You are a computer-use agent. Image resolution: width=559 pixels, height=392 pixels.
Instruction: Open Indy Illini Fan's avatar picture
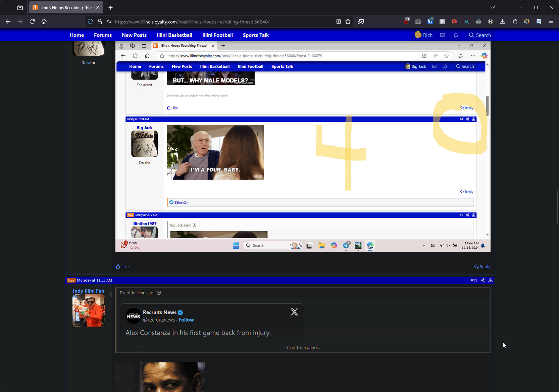click(89, 310)
